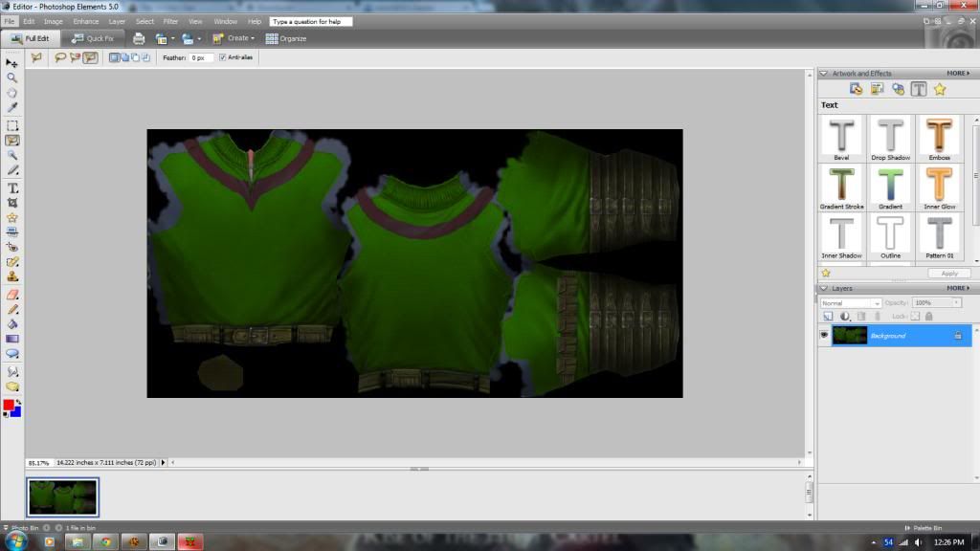This screenshot has height=551, width=980.
Task: Select the Pencil tool in toolbox
Action: 11,309
